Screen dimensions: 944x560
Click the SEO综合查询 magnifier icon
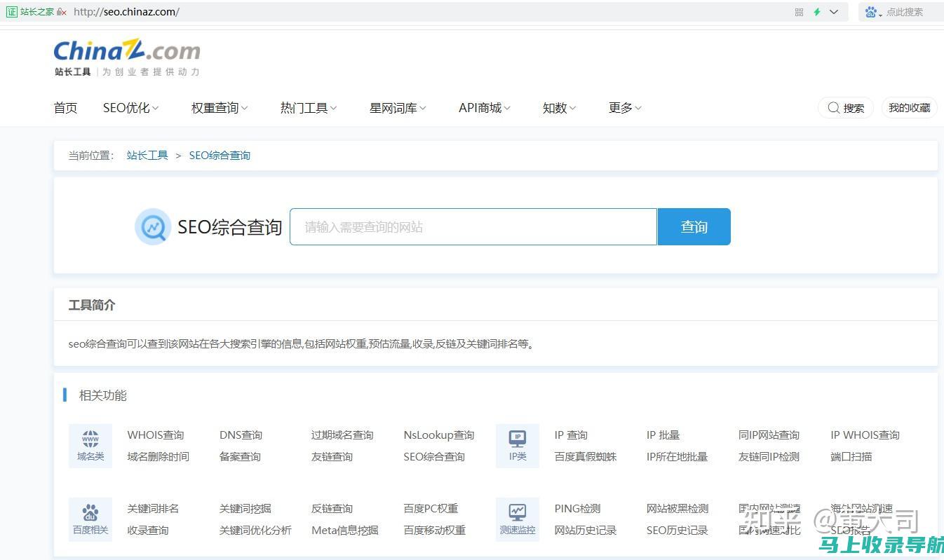(153, 226)
